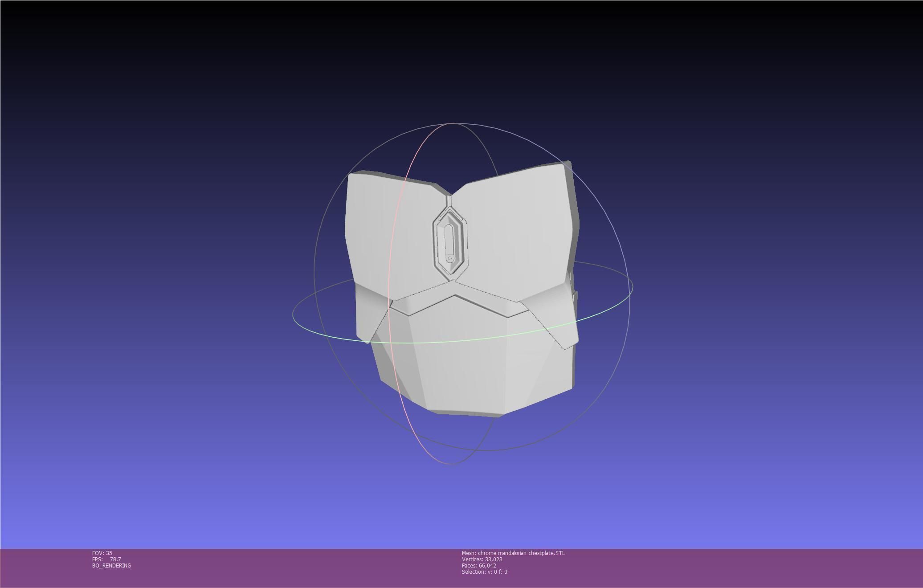Click the FOV: 35 readout
Viewport: 923px width, 588px height.
102,553
